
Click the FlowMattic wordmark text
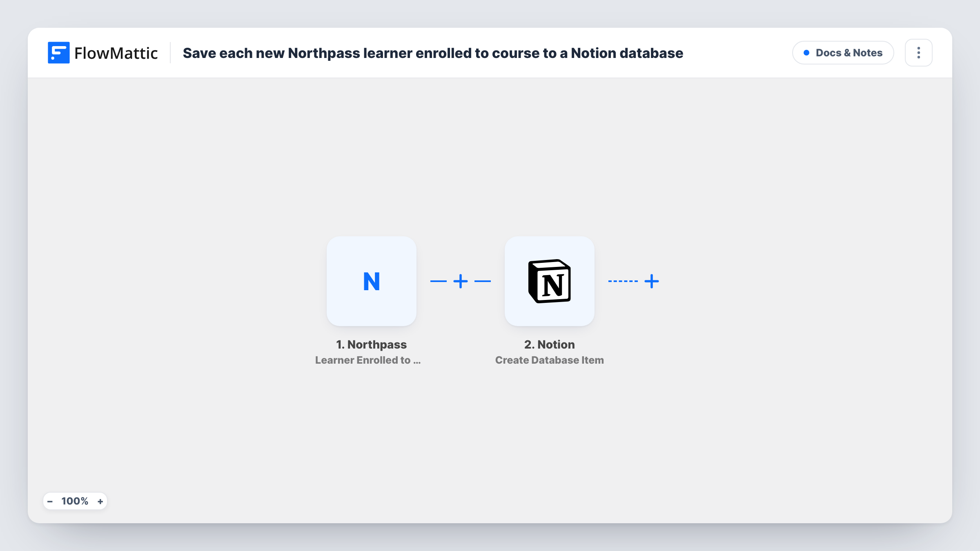point(116,53)
